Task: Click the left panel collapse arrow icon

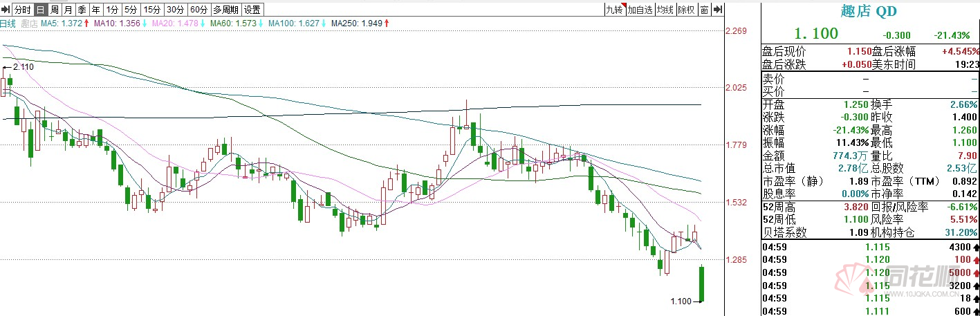Action: pos(6,10)
